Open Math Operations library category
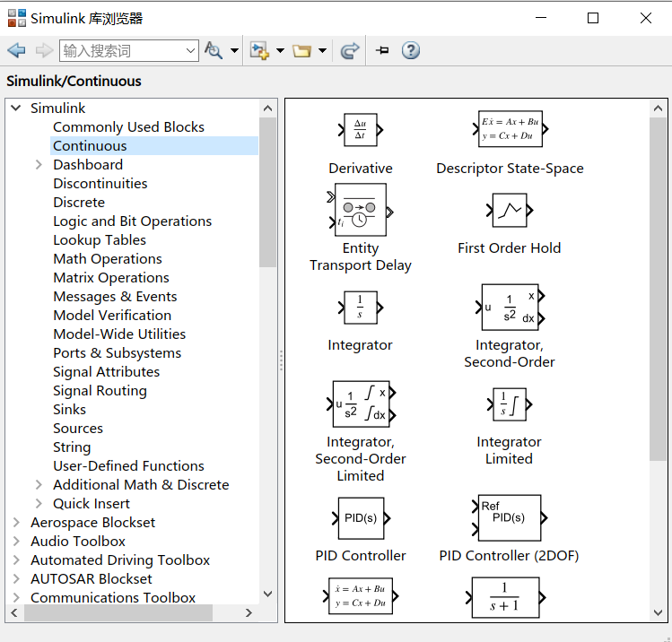Image resolution: width=672 pixels, height=642 pixels. tap(108, 259)
